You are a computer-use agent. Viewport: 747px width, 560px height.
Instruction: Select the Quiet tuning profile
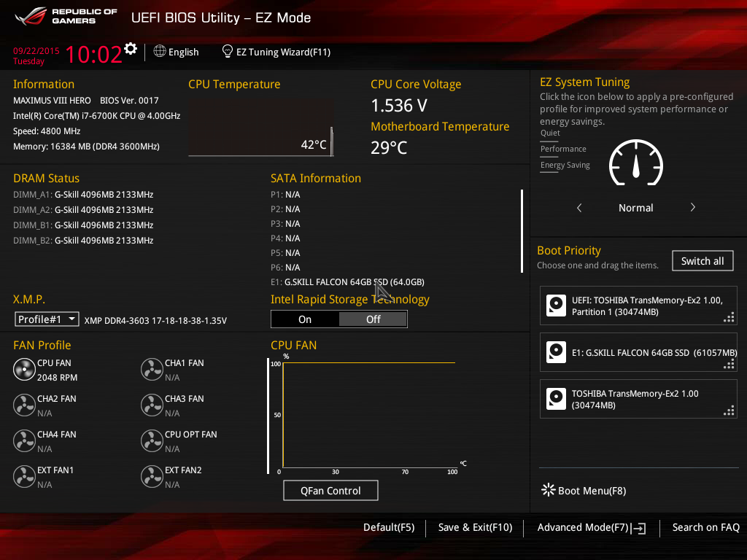[550, 133]
